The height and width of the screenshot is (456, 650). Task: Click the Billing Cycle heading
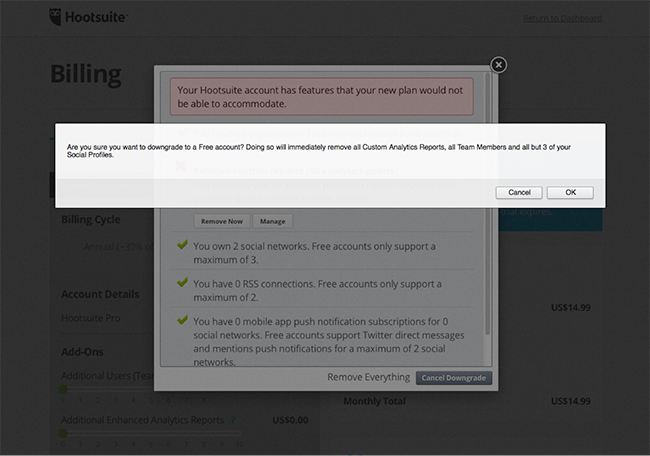click(91, 219)
